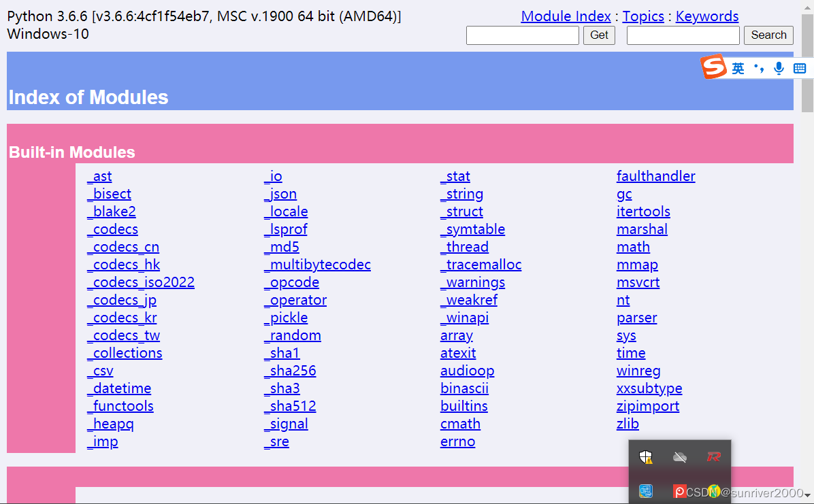
Task: Open the _bisect module link
Action: 109,194
